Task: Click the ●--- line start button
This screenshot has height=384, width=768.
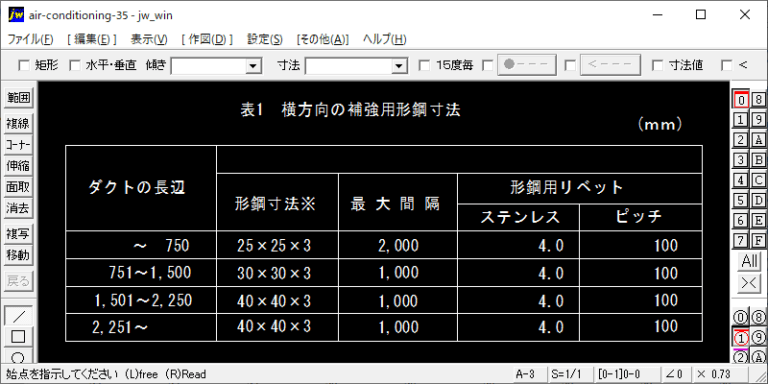Action: [x=527, y=65]
